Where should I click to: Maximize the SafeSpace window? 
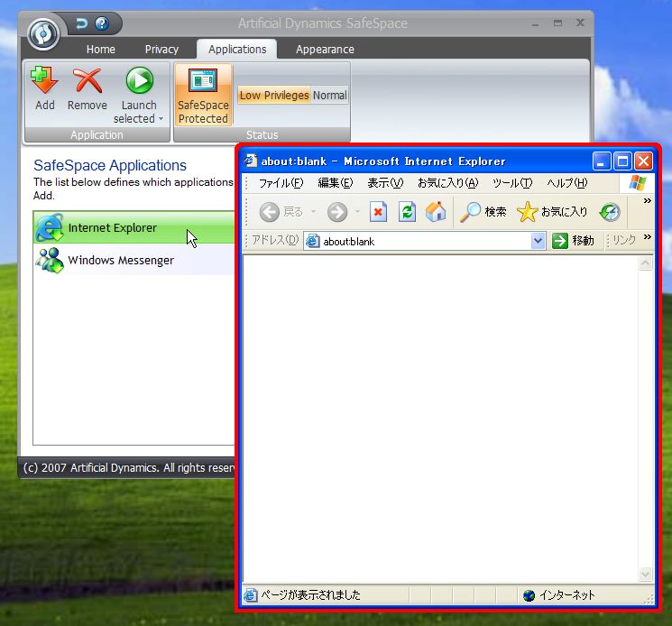pos(557,23)
